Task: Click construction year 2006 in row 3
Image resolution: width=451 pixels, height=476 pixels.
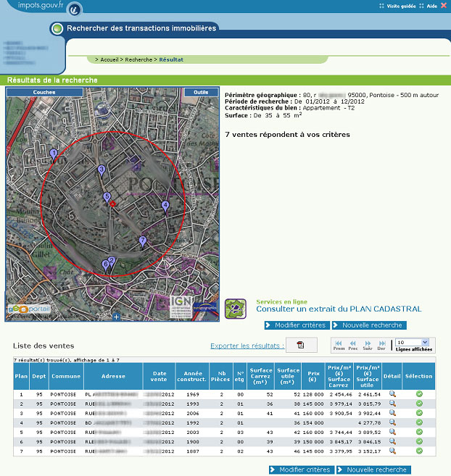Action: [193, 414]
